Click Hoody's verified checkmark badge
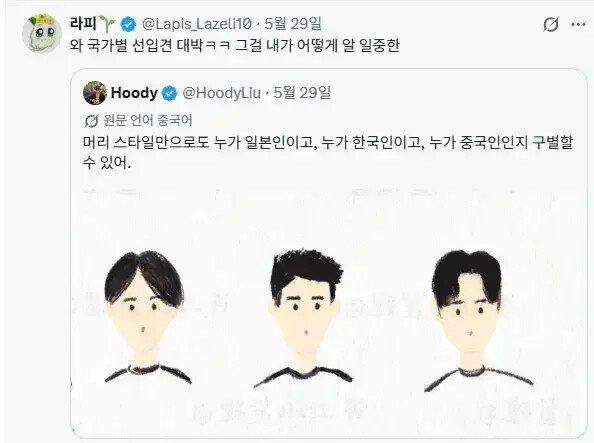The width and height of the screenshot is (594, 443). 169,93
